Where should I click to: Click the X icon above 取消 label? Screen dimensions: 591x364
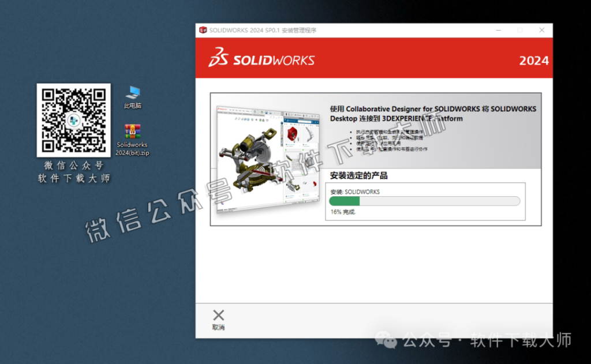[x=218, y=314]
